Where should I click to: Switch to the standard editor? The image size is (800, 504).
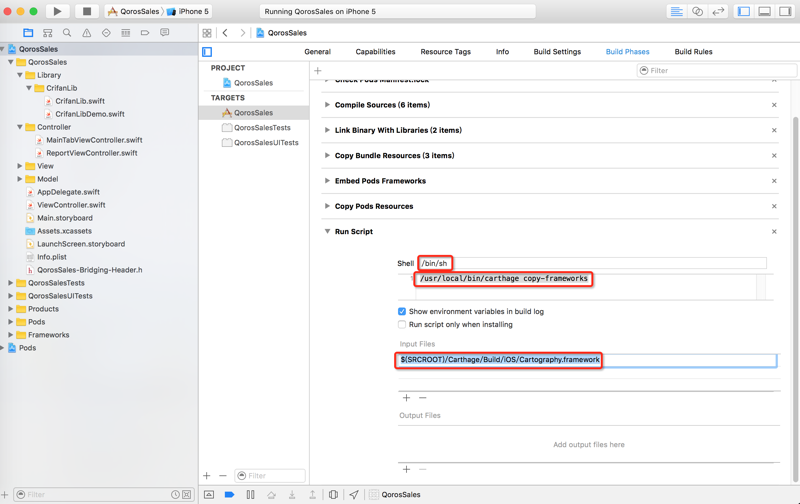[677, 11]
